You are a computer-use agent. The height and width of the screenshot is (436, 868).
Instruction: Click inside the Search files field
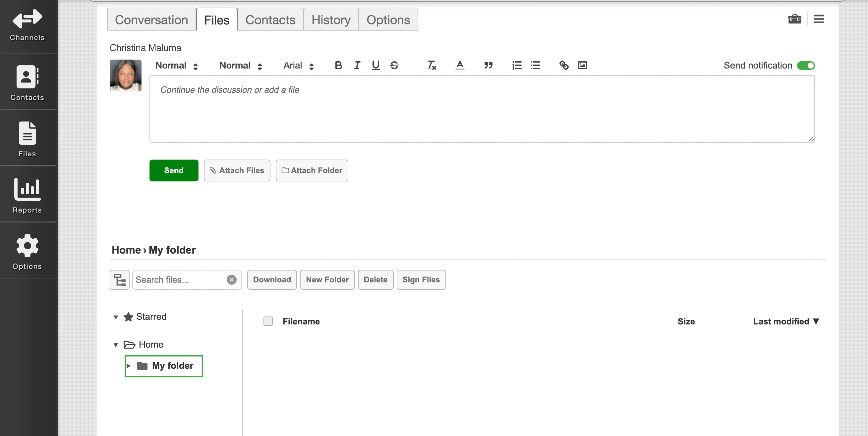click(x=179, y=279)
